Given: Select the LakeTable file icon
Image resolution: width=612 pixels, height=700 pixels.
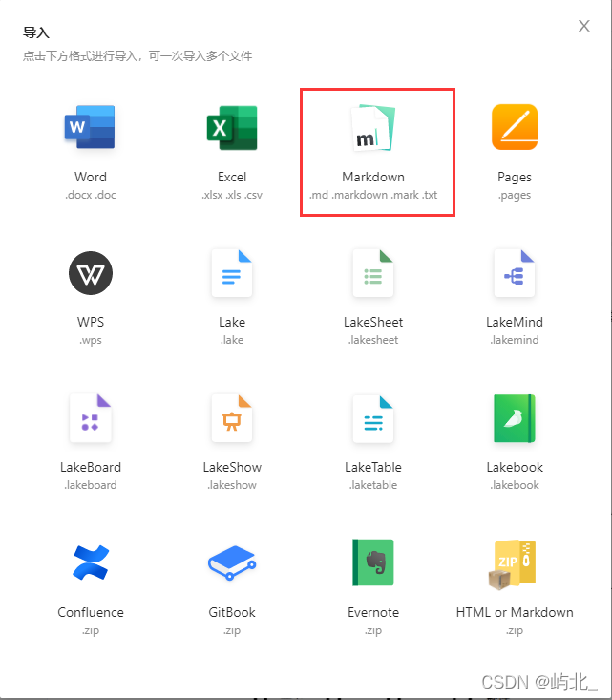Looking at the screenshot, I should coord(373,418).
